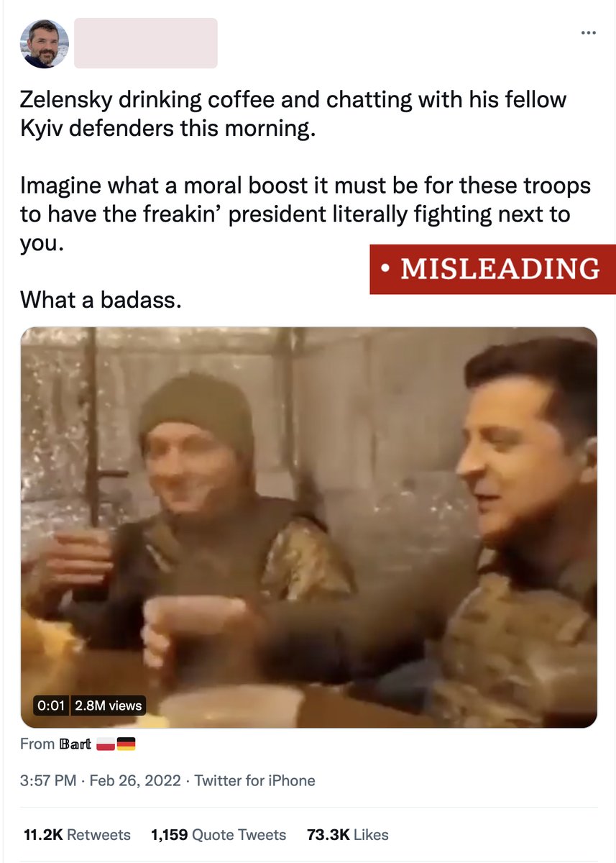
Task: View the 1,159 Quote Tweets
Action: pyautogui.click(x=219, y=835)
